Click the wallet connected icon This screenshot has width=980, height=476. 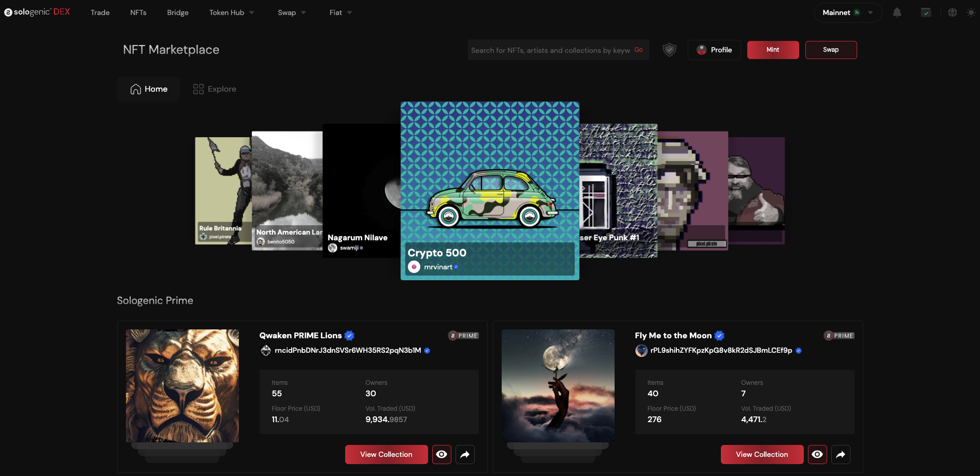(926, 12)
